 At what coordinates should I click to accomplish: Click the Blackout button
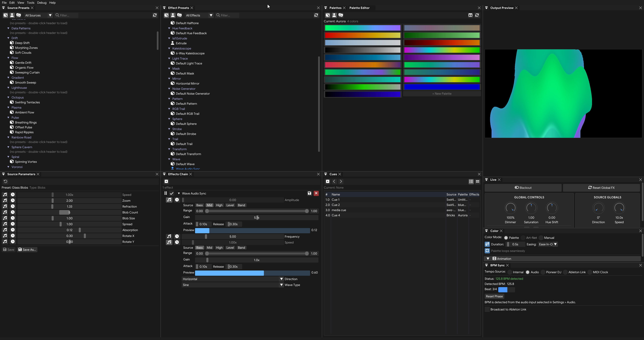click(523, 188)
